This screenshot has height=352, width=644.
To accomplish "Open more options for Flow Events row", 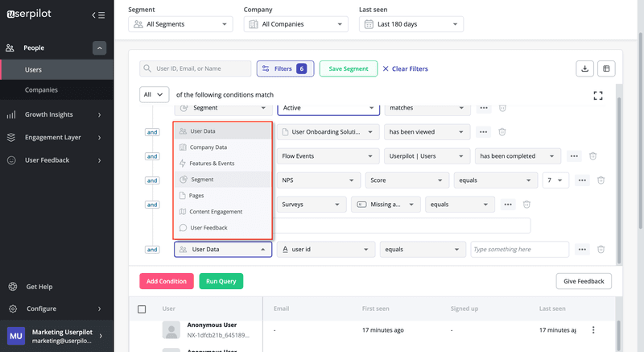I will coord(574,156).
